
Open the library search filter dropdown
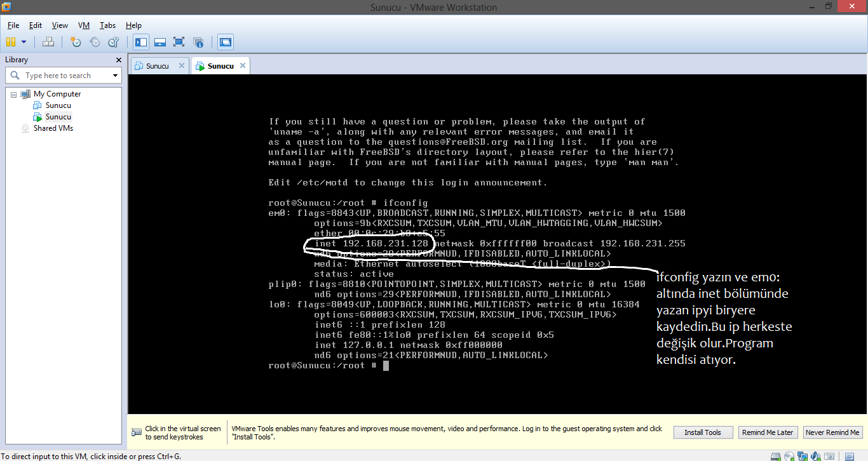coord(115,76)
